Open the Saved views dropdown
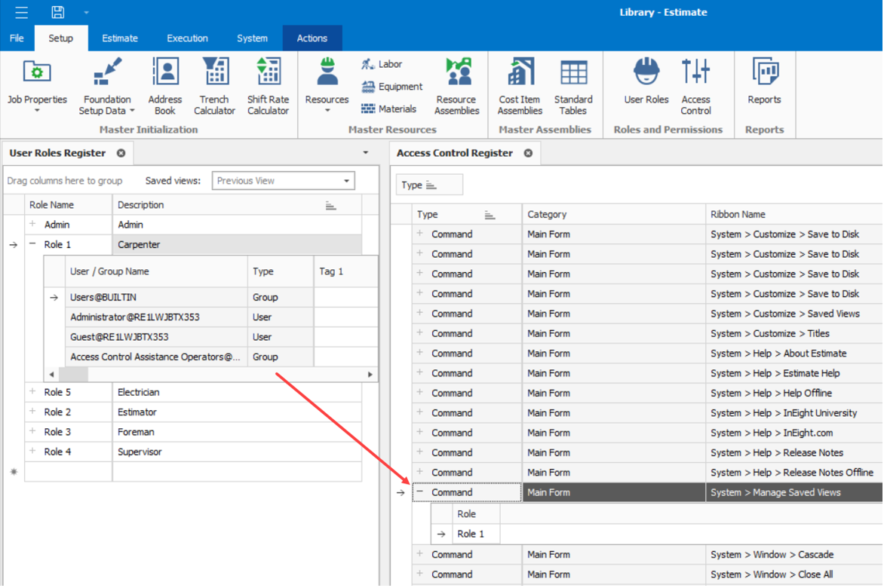 pyautogui.click(x=348, y=180)
